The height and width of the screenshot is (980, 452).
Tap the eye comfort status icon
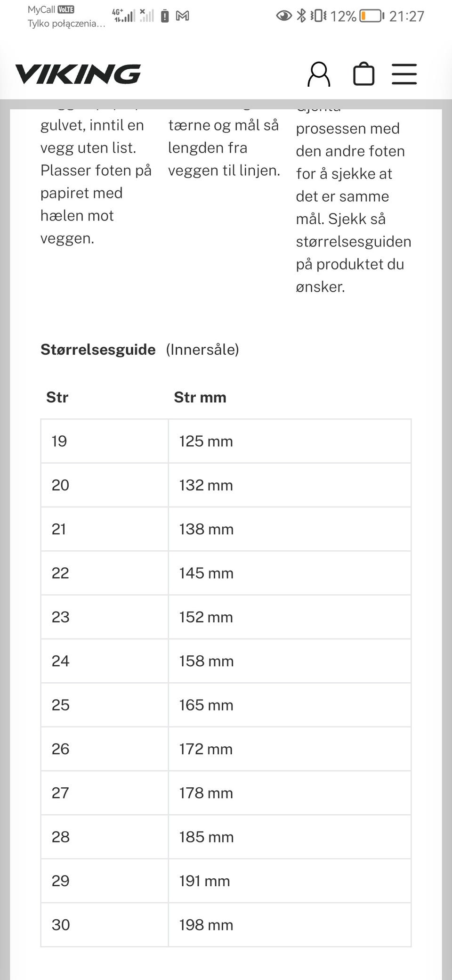point(284,16)
